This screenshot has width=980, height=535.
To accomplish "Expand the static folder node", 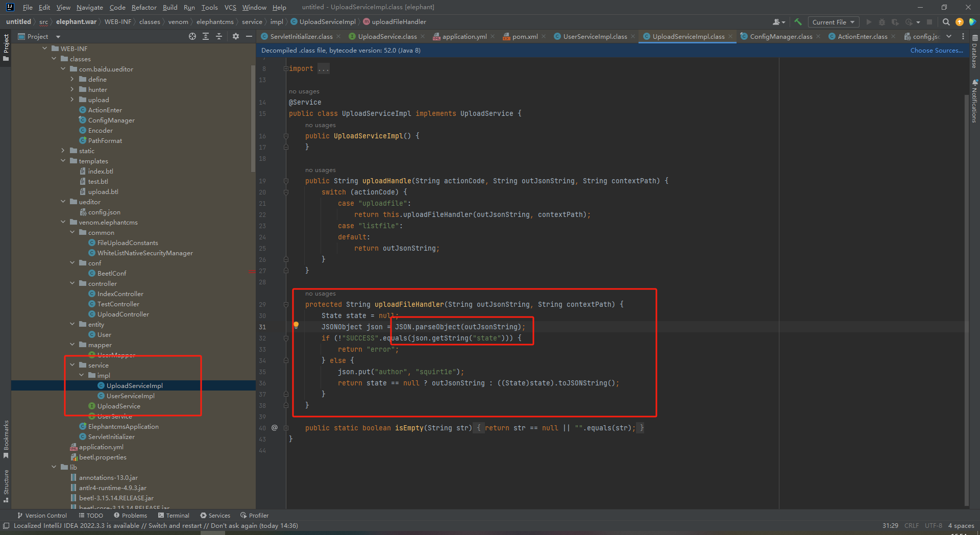I will point(63,151).
